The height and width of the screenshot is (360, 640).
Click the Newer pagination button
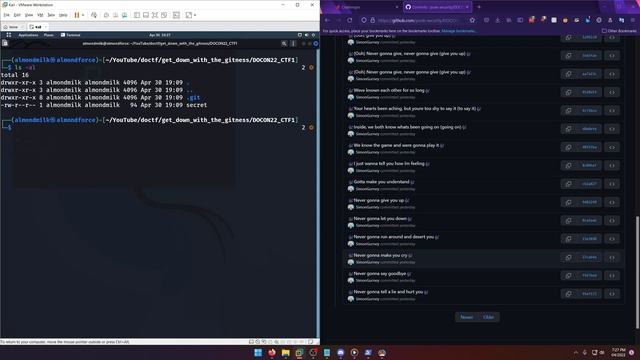[x=467, y=317]
